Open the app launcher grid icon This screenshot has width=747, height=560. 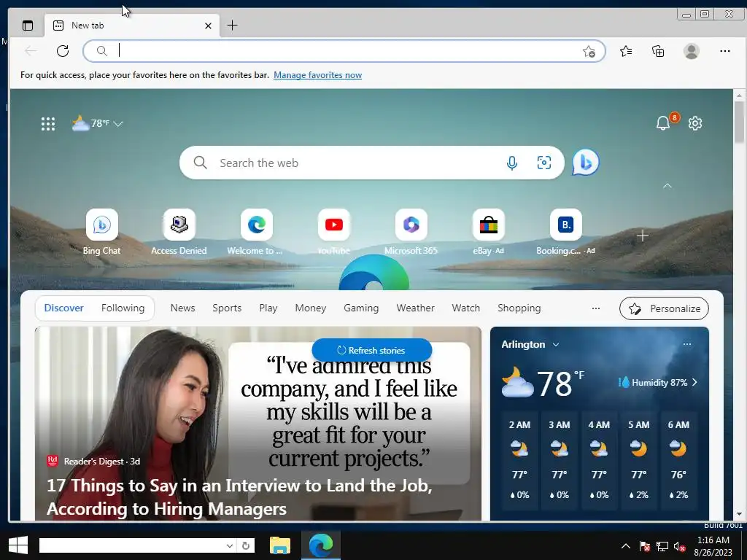point(48,124)
